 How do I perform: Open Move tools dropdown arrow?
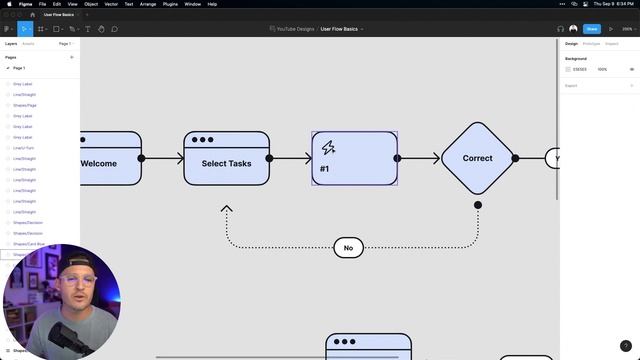point(29,29)
